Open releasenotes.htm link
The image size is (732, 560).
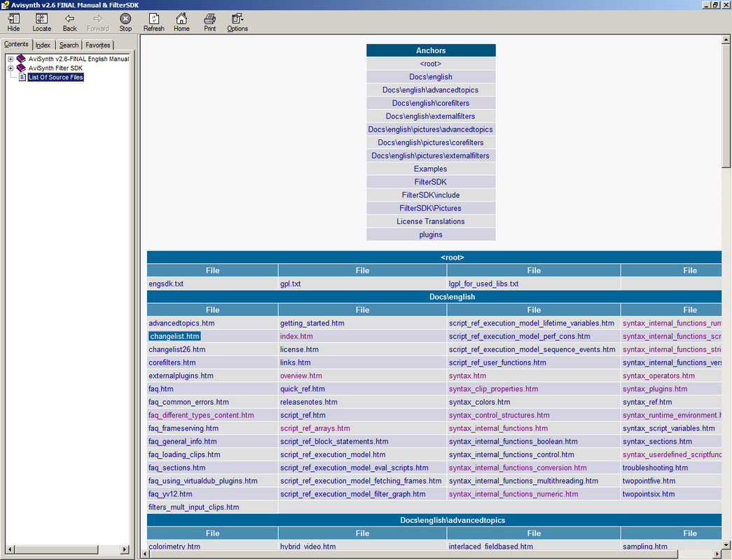pos(309,402)
